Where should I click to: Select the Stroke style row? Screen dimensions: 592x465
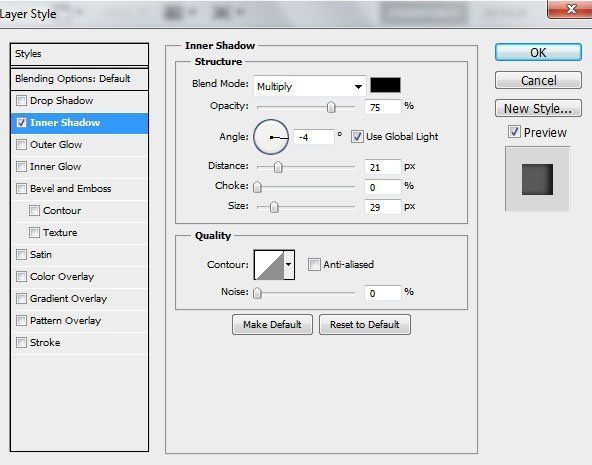[80, 342]
